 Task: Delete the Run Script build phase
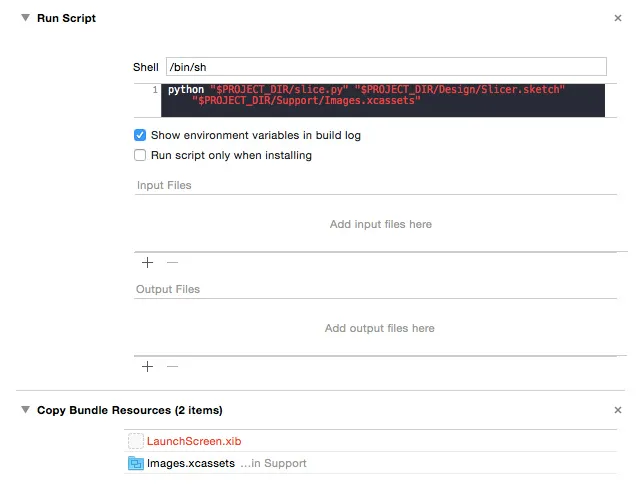(617, 19)
